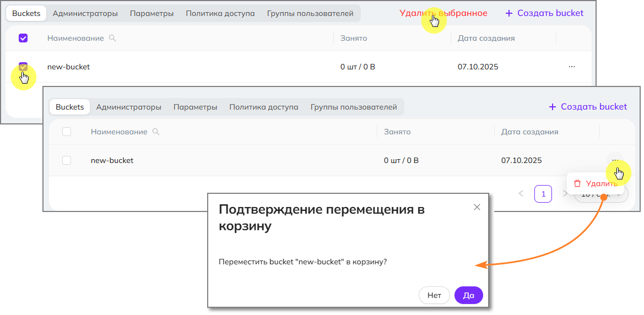This screenshot has width=644, height=315.
Task: Uncheck the new-bucket checkbox in top window
Action: (x=23, y=67)
